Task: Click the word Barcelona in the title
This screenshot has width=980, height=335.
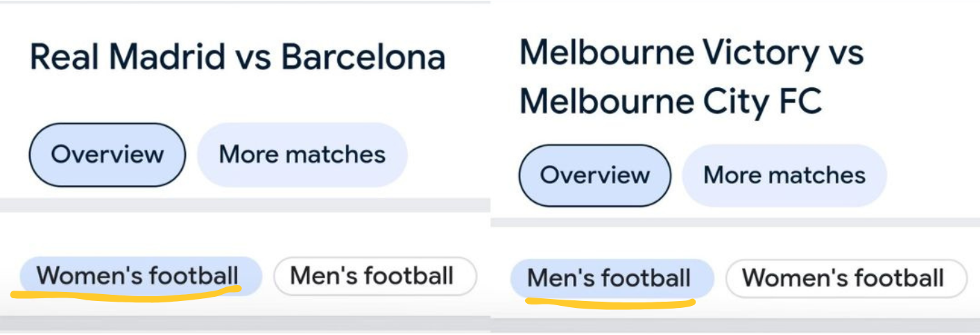Action: (363, 57)
